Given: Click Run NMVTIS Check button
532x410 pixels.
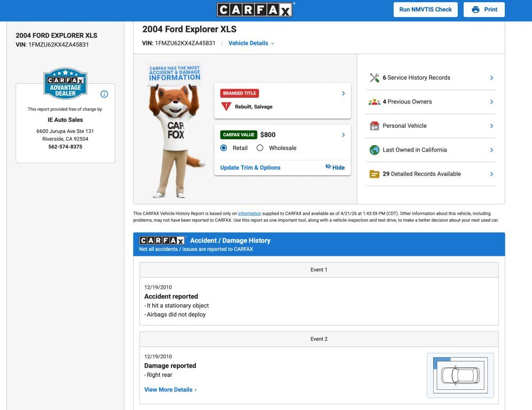Looking at the screenshot, I should (425, 10).
